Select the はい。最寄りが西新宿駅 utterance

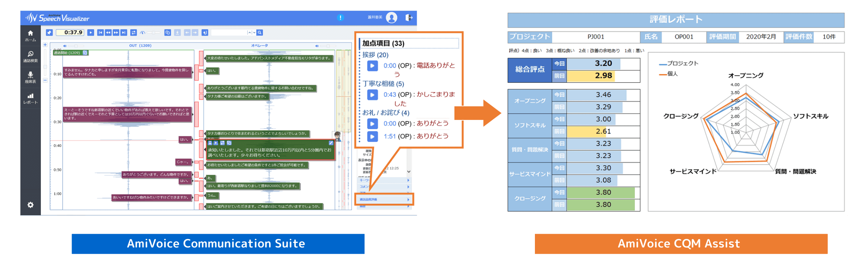pyautogui.click(x=253, y=186)
